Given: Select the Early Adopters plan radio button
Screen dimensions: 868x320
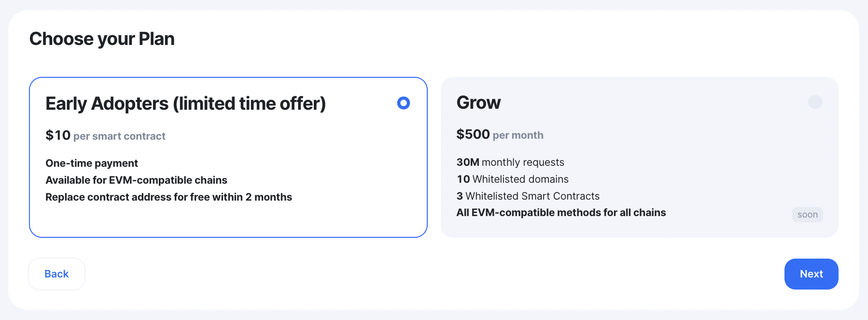Looking at the screenshot, I should tap(404, 103).
